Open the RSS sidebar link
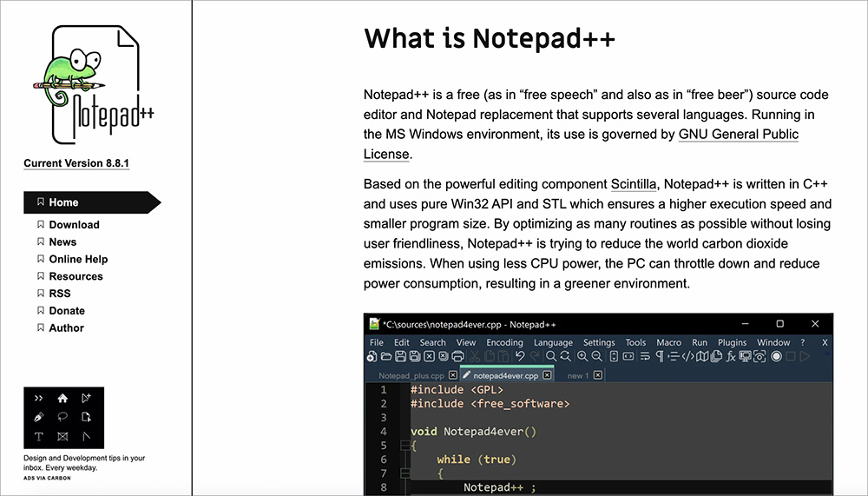The height and width of the screenshot is (496, 868). click(x=60, y=293)
